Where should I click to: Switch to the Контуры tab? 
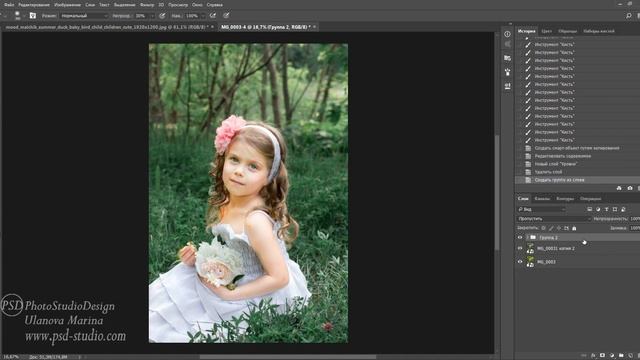click(565, 199)
